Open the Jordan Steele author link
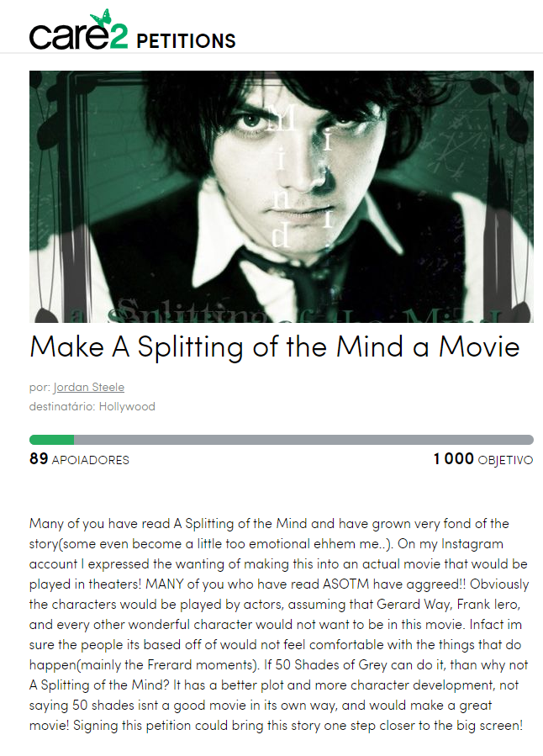This screenshot has height=756, width=543. click(88, 387)
